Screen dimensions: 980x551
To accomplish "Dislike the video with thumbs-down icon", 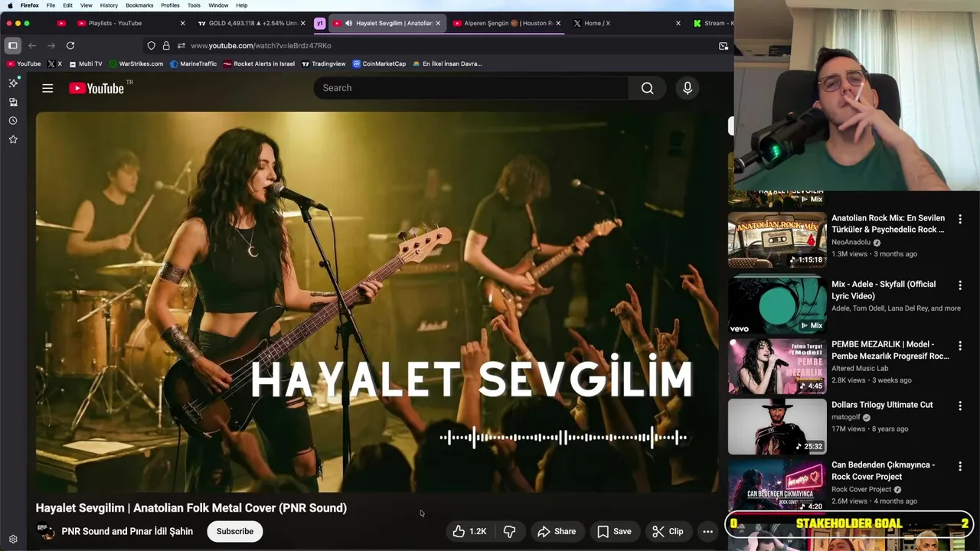I will 510,531.
